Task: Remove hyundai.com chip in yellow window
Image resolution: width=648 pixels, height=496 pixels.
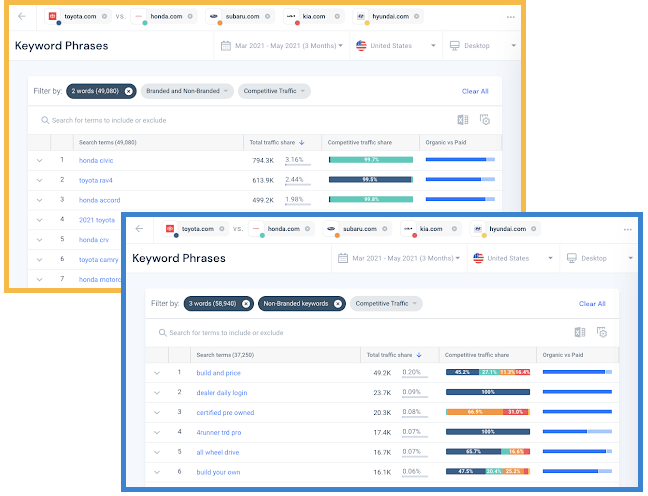Action: click(x=417, y=17)
